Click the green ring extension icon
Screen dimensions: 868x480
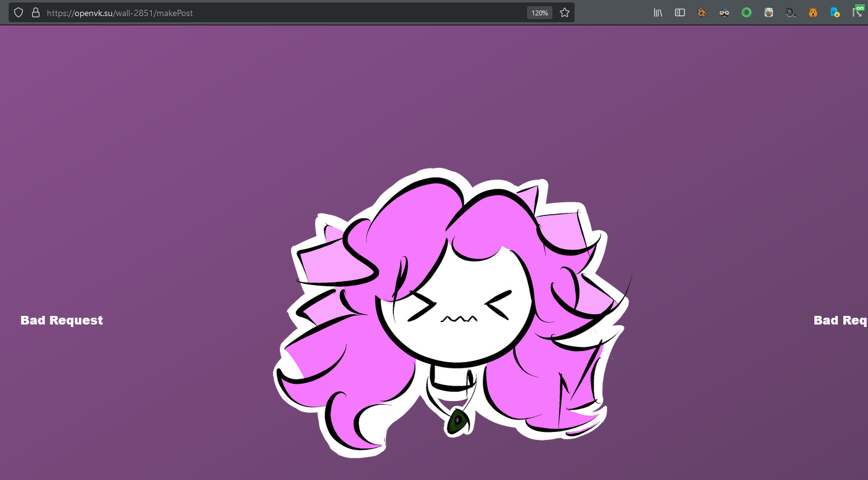click(747, 12)
